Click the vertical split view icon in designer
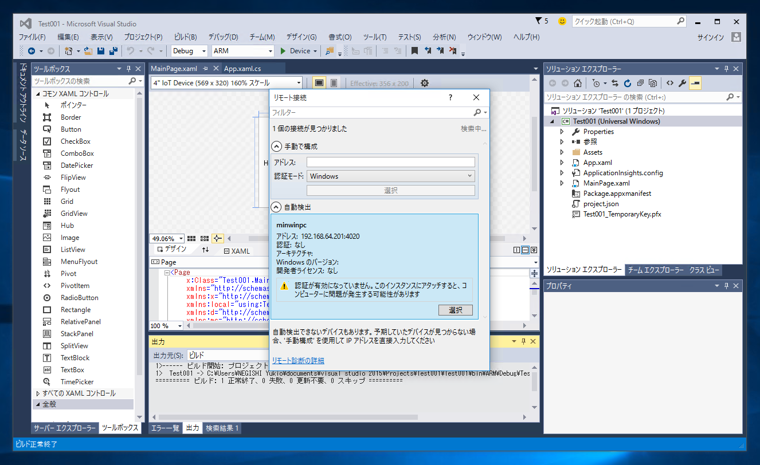760x465 pixels. pos(517,250)
